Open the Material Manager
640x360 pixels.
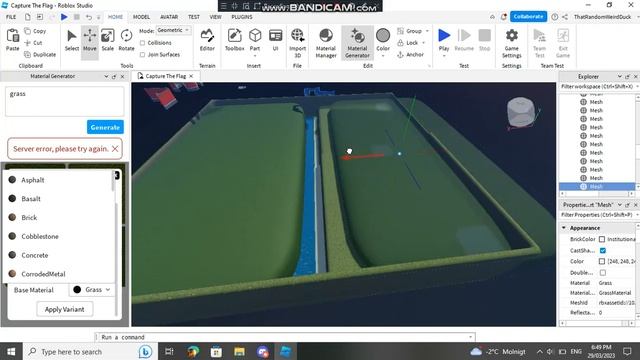coord(326,43)
